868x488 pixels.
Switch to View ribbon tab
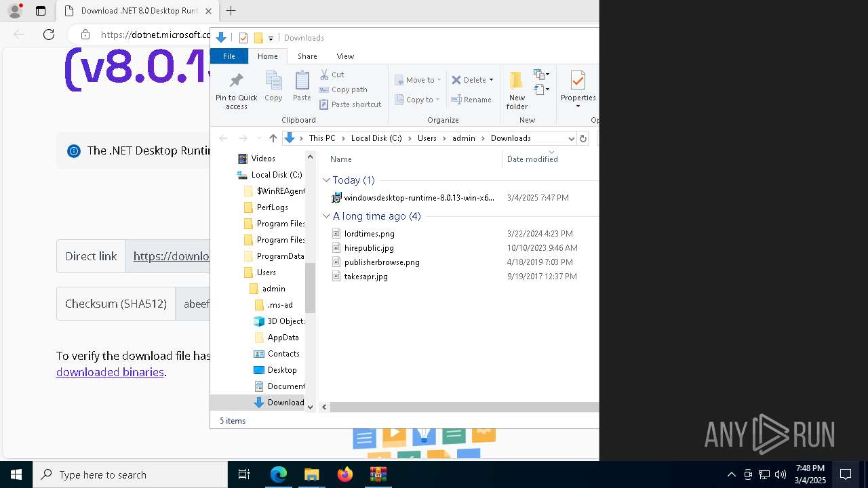point(345,56)
